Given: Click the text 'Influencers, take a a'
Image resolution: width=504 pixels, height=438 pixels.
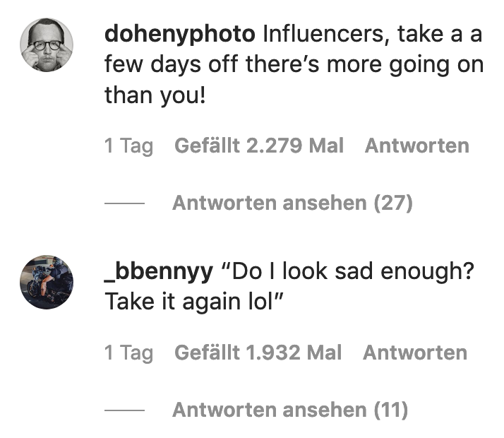Looking at the screenshot, I should click(373, 33).
